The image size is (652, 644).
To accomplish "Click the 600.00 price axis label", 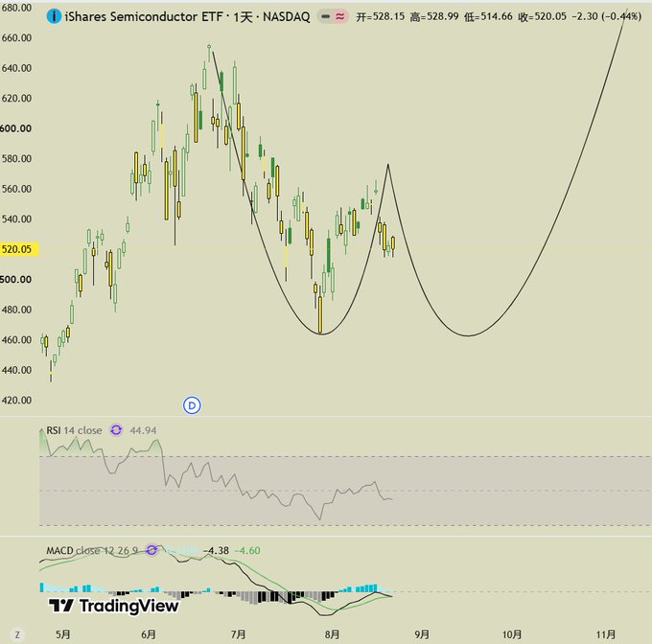I will click(15, 128).
